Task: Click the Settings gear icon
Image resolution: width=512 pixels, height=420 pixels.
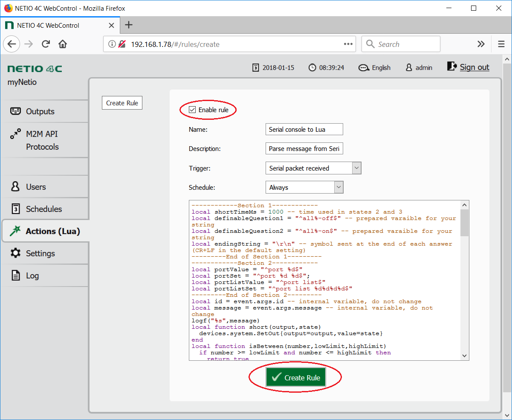Action: pos(15,253)
